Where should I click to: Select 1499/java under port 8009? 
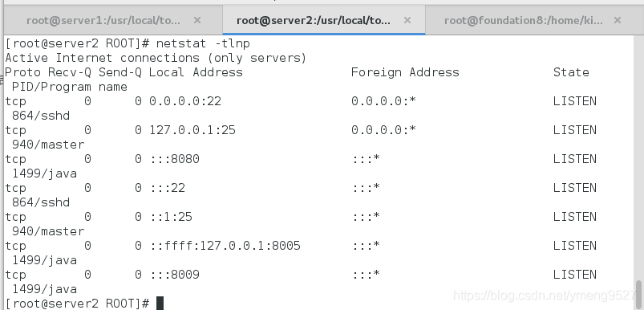(44, 289)
